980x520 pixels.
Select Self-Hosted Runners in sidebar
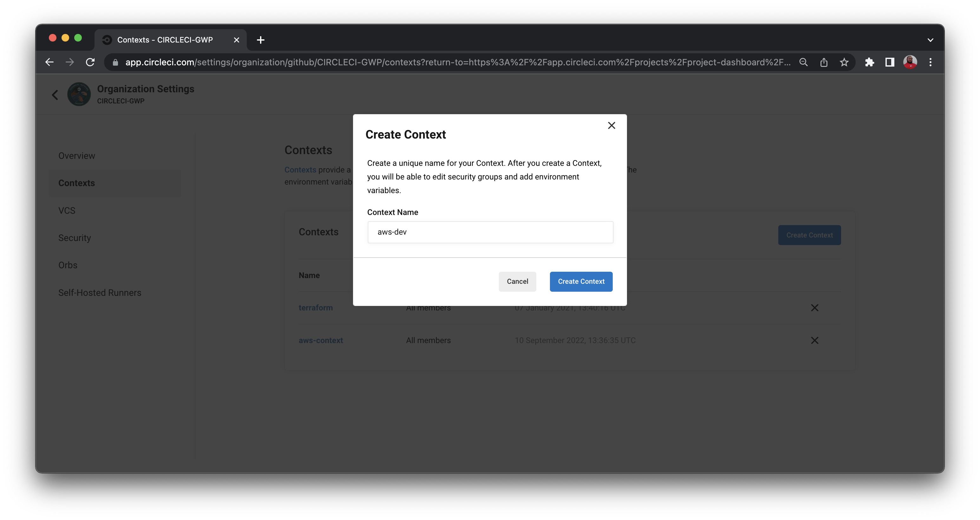[100, 293]
